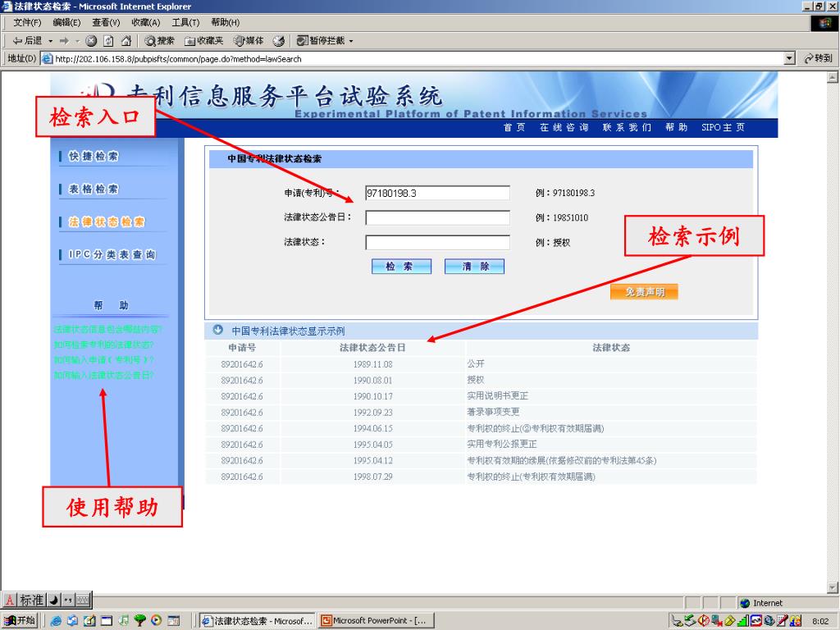
Task: Open the 工具(T) menu
Action: click(x=185, y=22)
